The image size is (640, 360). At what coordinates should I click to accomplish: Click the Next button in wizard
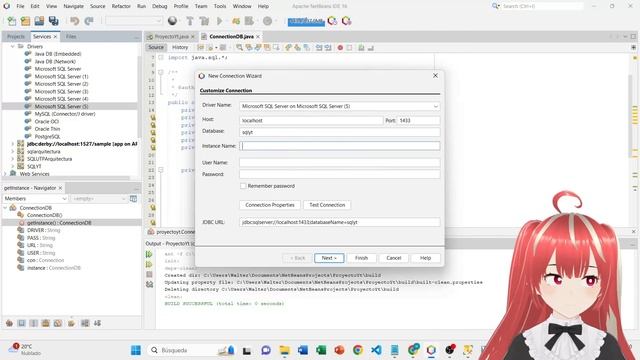coord(329,258)
